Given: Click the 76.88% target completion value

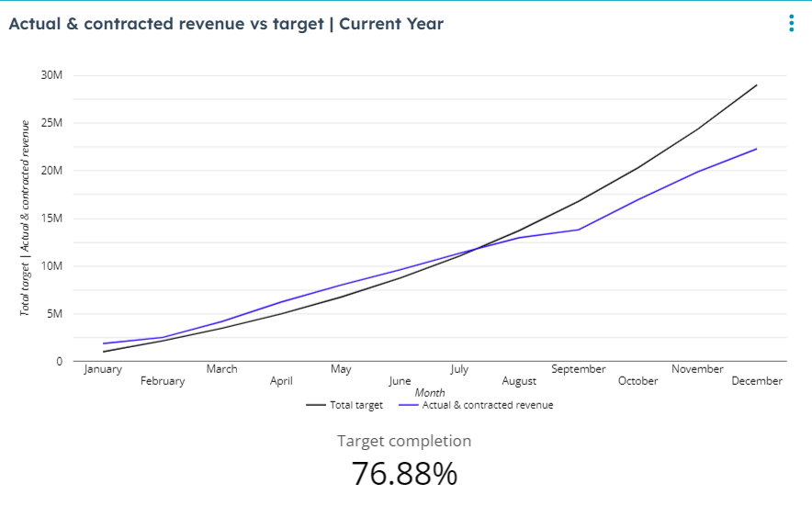Looking at the screenshot, I should click(404, 473).
